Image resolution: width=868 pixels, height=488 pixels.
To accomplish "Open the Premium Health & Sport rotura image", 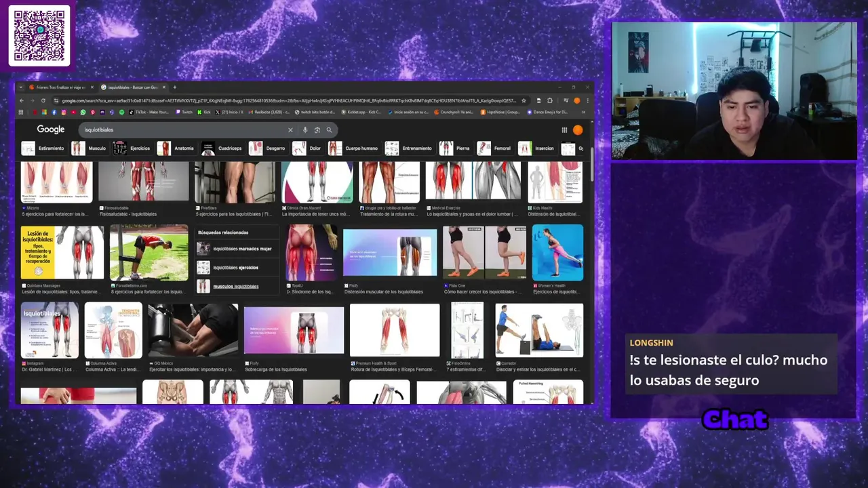I will click(x=394, y=330).
